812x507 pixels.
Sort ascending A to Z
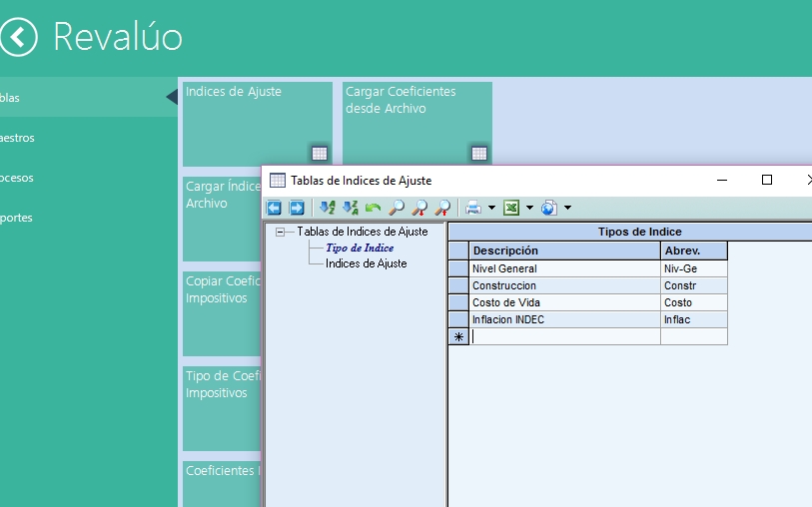pos(328,208)
